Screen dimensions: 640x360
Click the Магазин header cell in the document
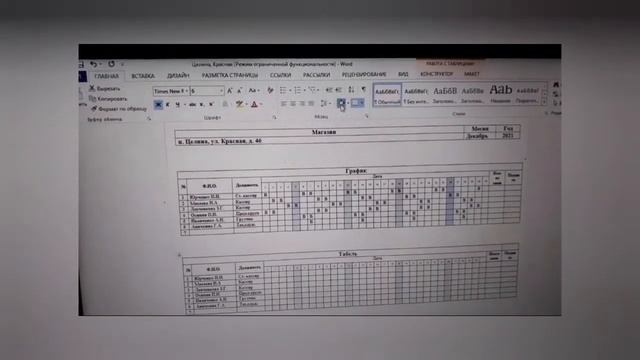(x=324, y=132)
